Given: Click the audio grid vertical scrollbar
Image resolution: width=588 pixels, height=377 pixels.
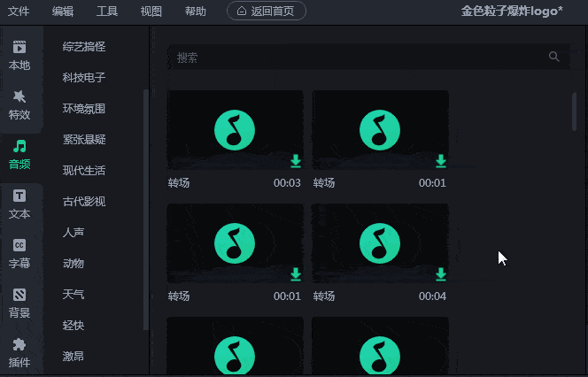Looking at the screenshot, I should click(x=574, y=112).
